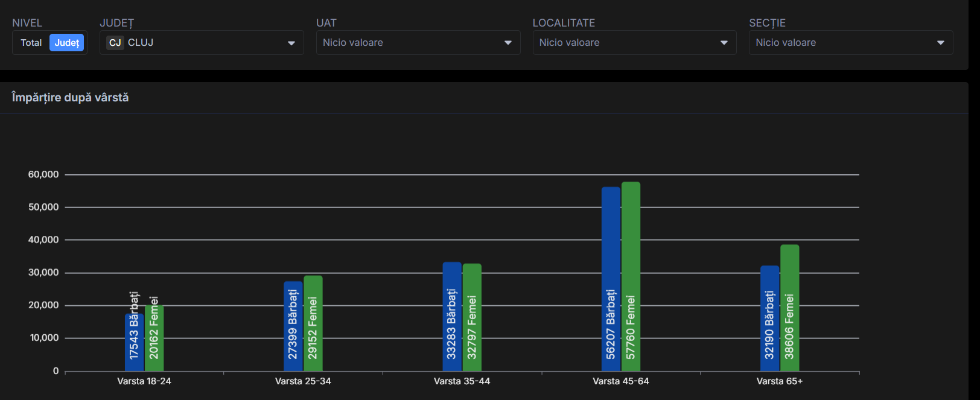The image size is (980, 400).
Task: Select the Județ level toggle
Action: pos(66,43)
